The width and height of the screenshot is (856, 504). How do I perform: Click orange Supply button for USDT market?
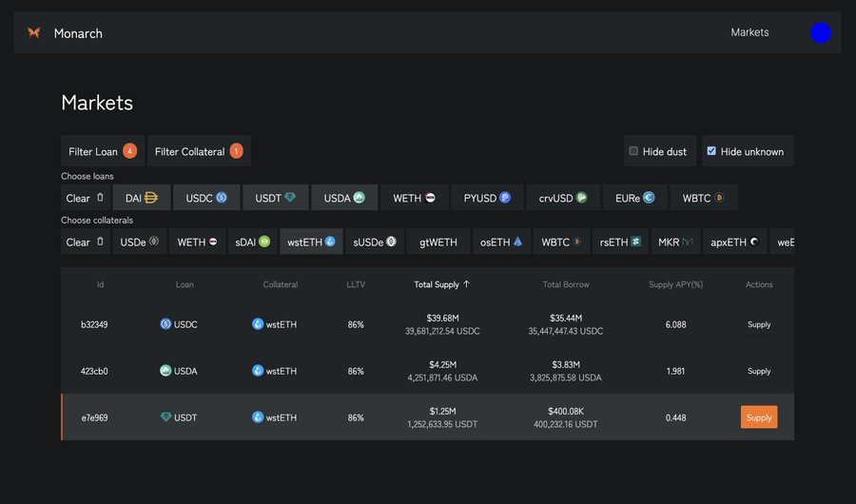coord(759,417)
